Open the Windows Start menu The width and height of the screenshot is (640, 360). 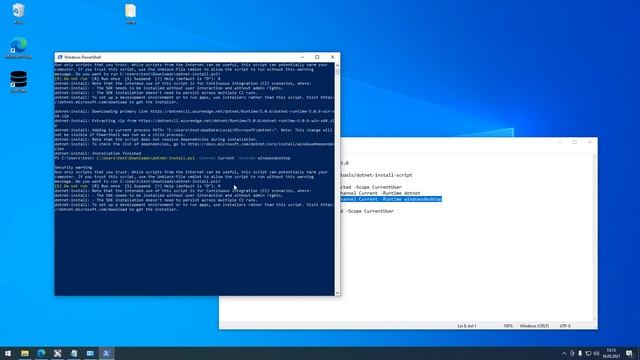point(8,353)
